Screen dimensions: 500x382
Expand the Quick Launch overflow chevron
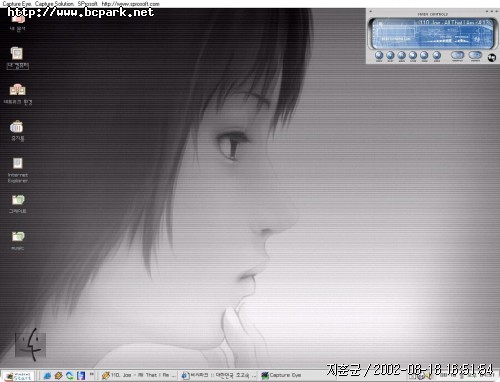(x=91, y=375)
